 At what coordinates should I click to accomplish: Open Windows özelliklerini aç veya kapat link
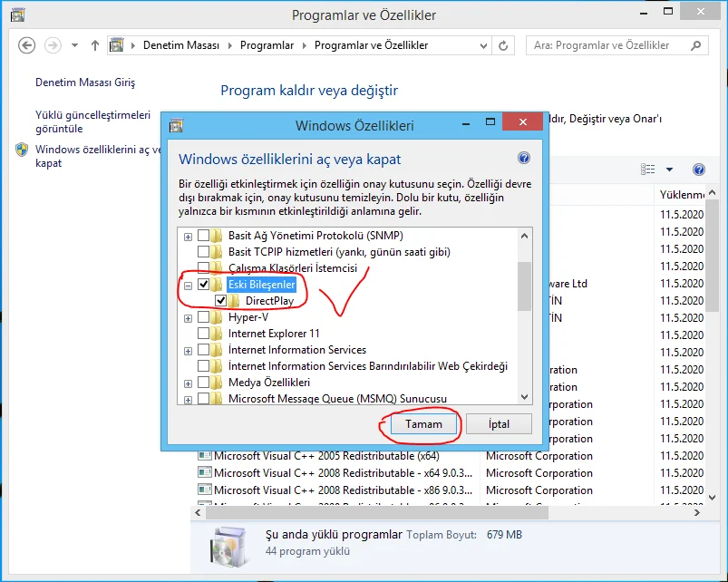point(98,156)
